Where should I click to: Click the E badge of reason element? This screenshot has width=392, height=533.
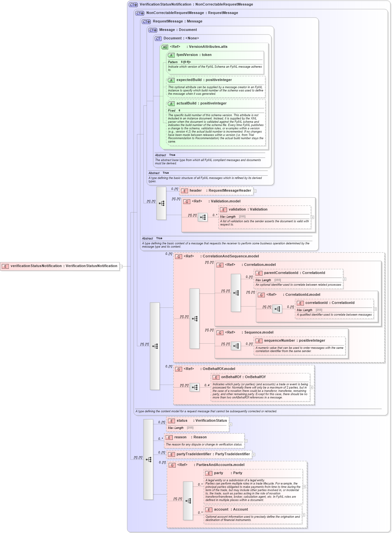(169, 437)
